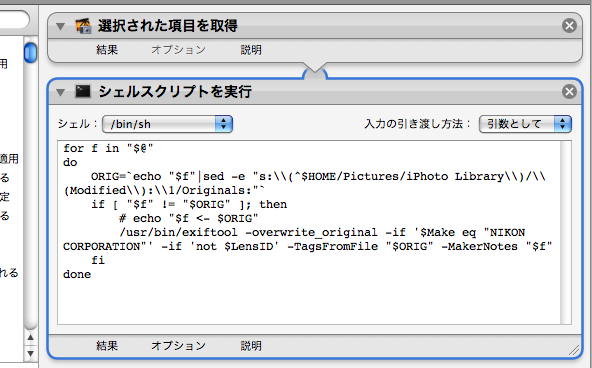592x368 pixels.
Task: Click the '# echo "$f <- $ORIG"' comment line
Action: 188,219
